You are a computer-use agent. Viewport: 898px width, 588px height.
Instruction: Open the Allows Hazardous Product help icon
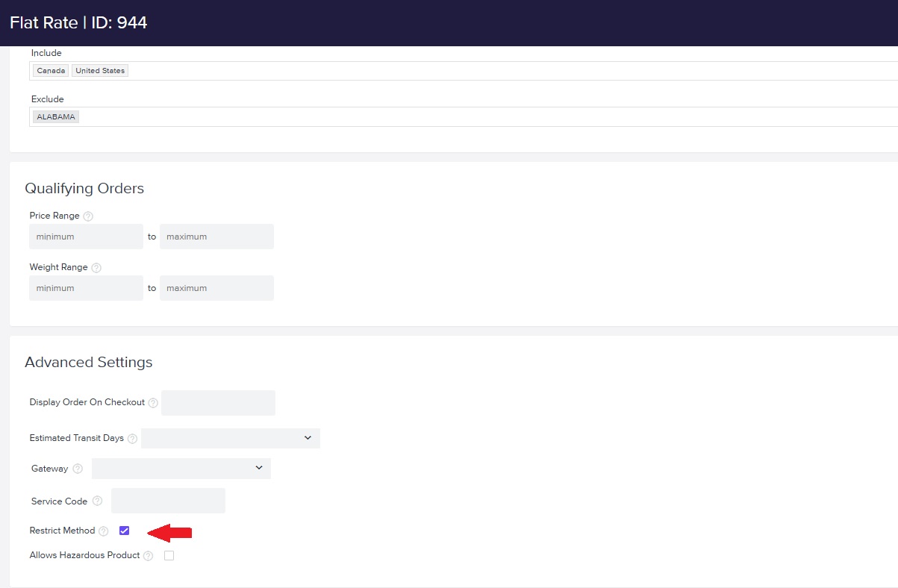[147, 555]
